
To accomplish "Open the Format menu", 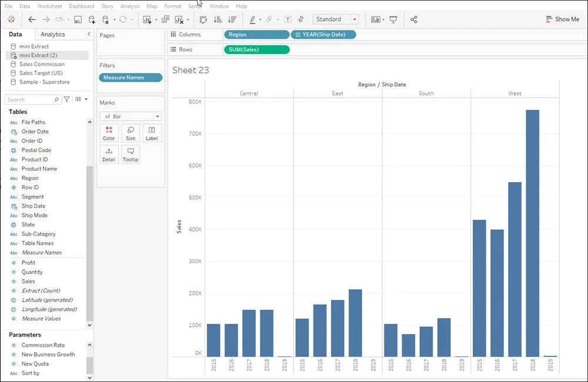I will [172, 6].
